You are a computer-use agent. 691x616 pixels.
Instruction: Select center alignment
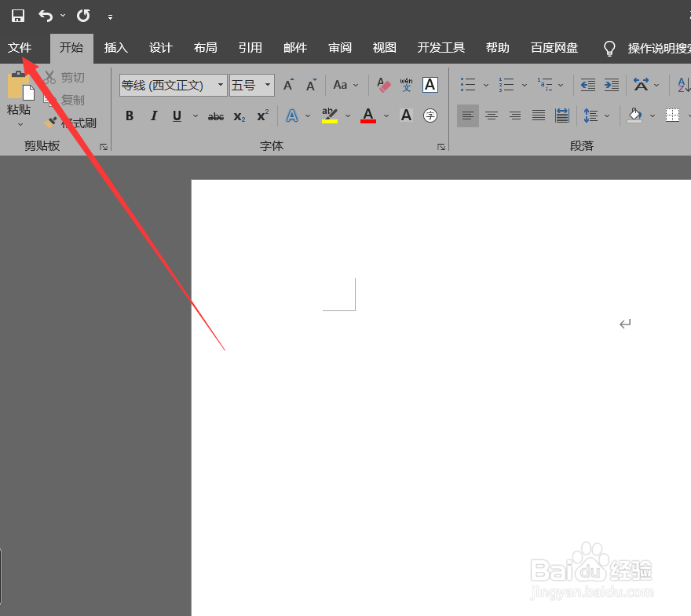[x=492, y=116]
